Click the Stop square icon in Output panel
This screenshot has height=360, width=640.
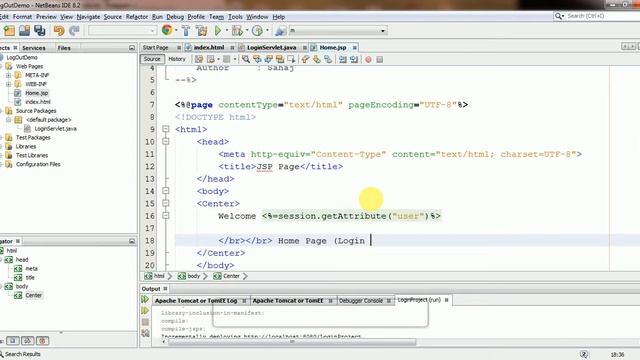pos(145,322)
